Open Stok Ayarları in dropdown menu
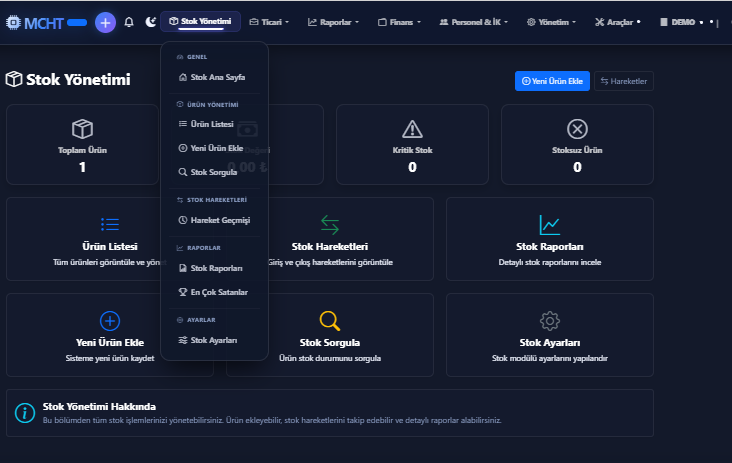This screenshot has width=732, height=463. [214, 340]
